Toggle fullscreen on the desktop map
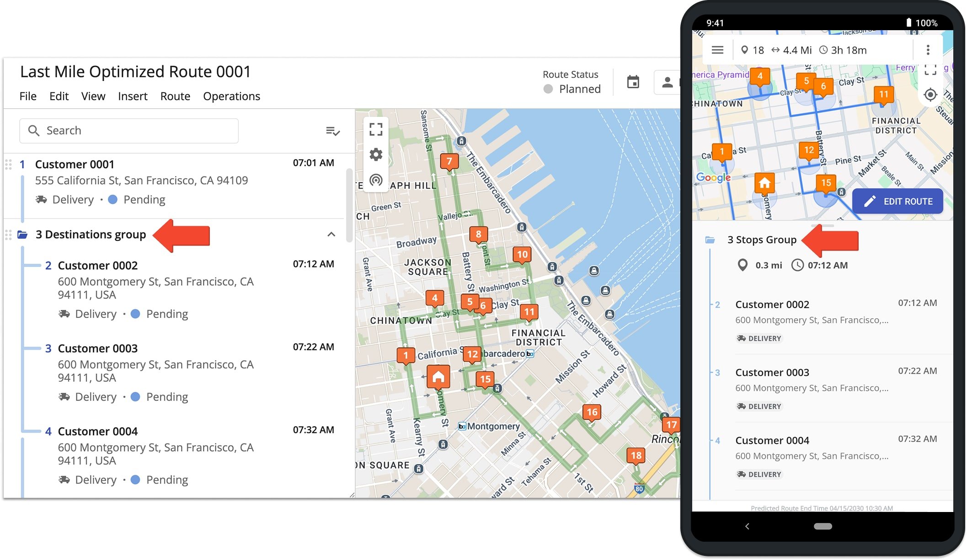Viewport: 967px width, 560px height. [376, 129]
